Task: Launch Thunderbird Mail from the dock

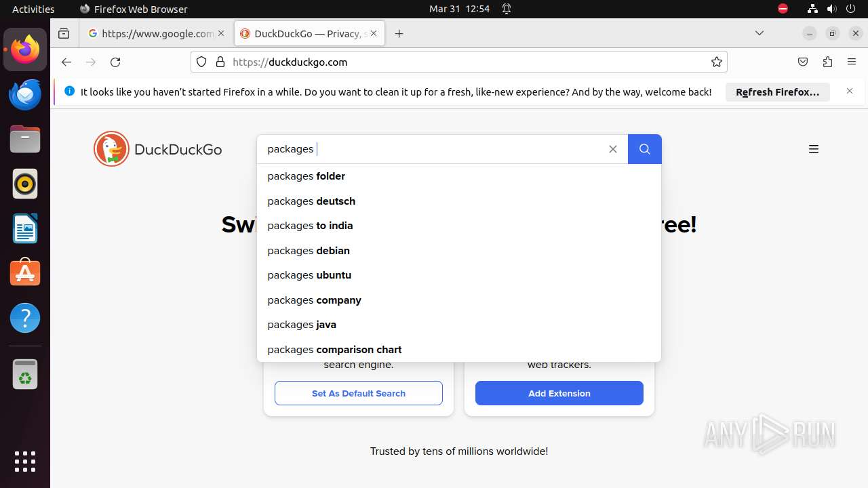Action: pos(25,94)
